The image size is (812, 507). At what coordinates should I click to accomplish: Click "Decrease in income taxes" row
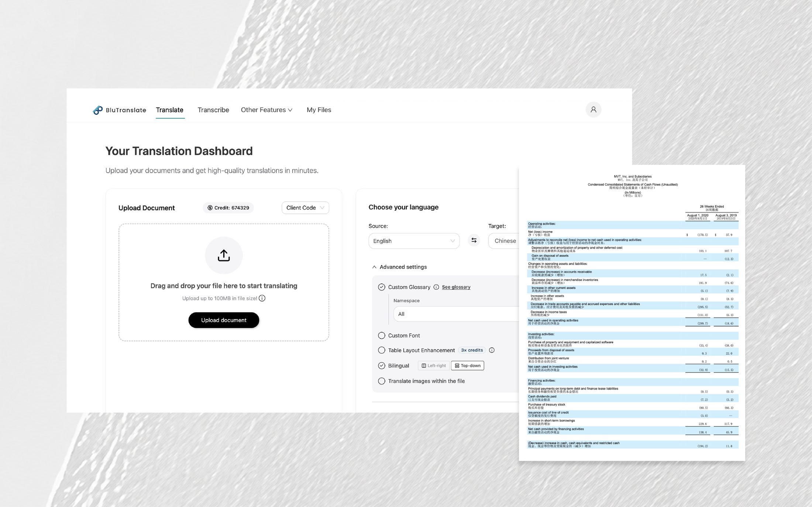point(633,314)
